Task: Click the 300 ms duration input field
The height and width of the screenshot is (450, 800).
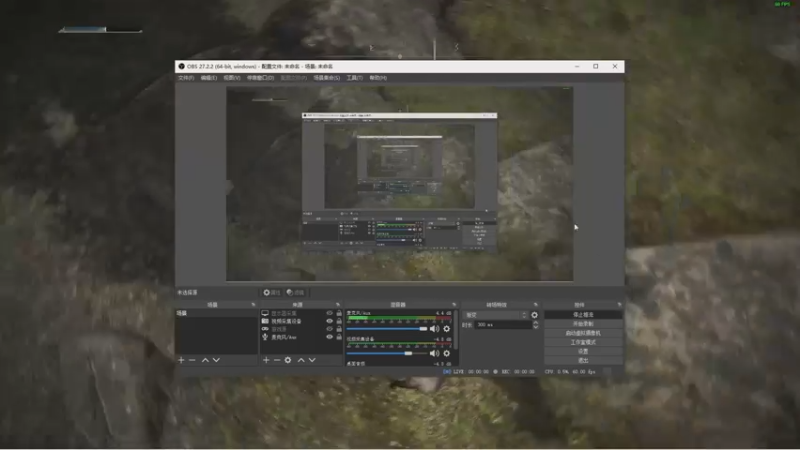Action: (x=504, y=324)
